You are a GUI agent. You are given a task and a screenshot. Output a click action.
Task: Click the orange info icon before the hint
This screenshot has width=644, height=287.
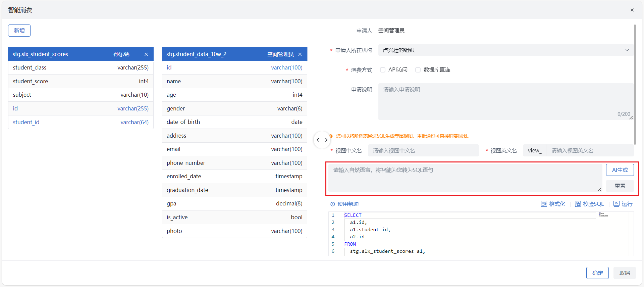click(331, 136)
